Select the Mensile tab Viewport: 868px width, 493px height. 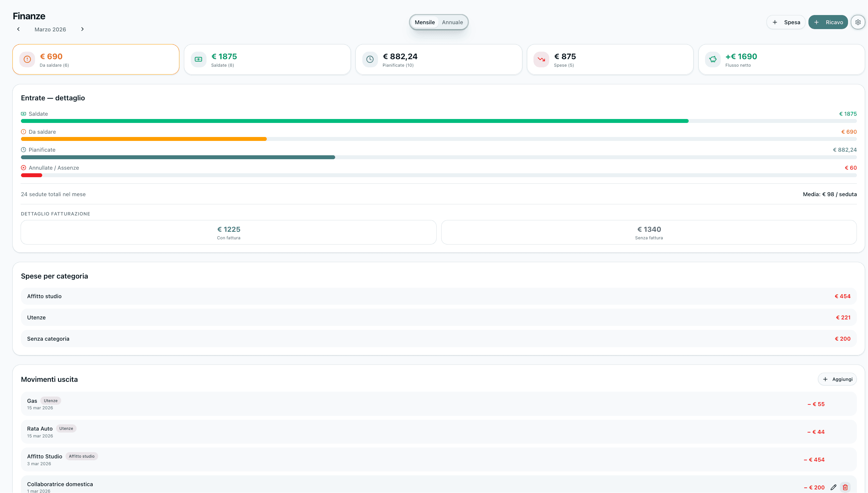pyautogui.click(x=425, y=22)
